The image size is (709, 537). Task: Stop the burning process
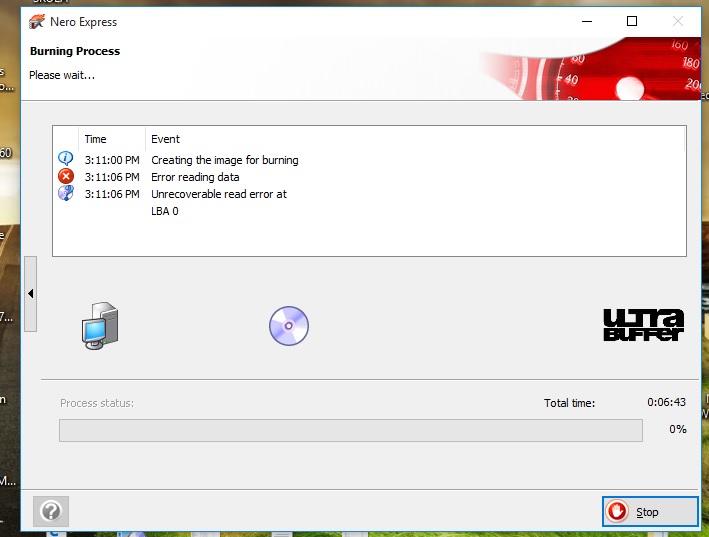click(650, 512)
